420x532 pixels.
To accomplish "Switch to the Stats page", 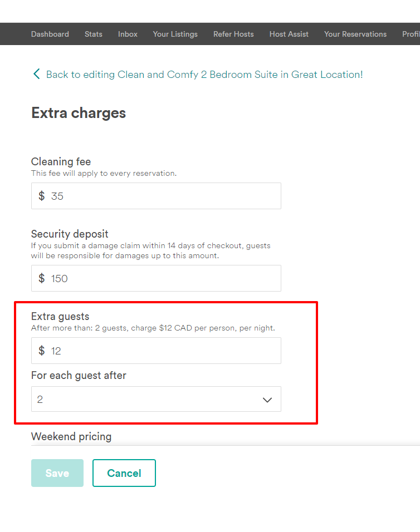I will (93, 34).
